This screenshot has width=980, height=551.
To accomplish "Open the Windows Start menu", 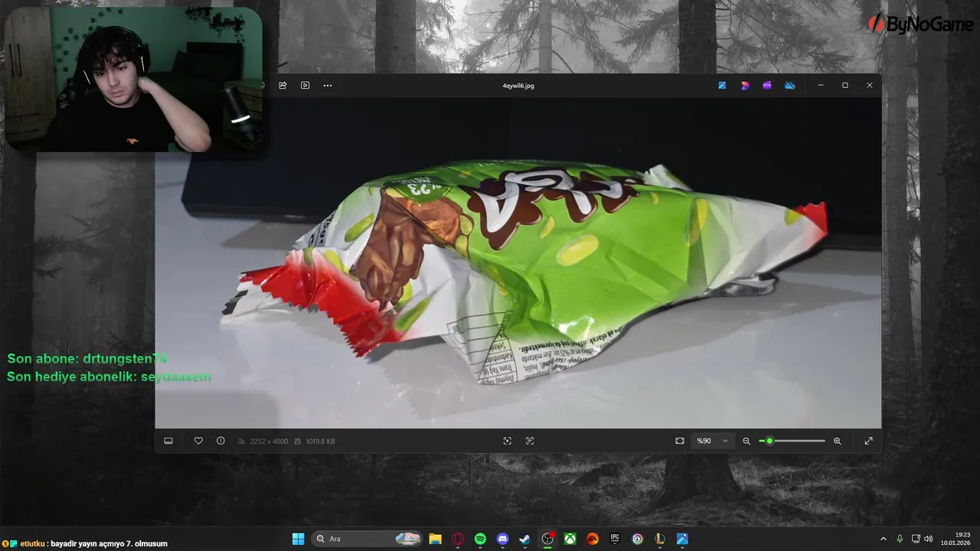I will coord(298,539).
